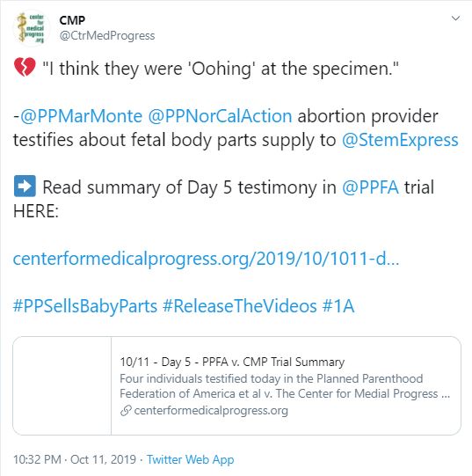Open the tweet options chevron menu

455,18
